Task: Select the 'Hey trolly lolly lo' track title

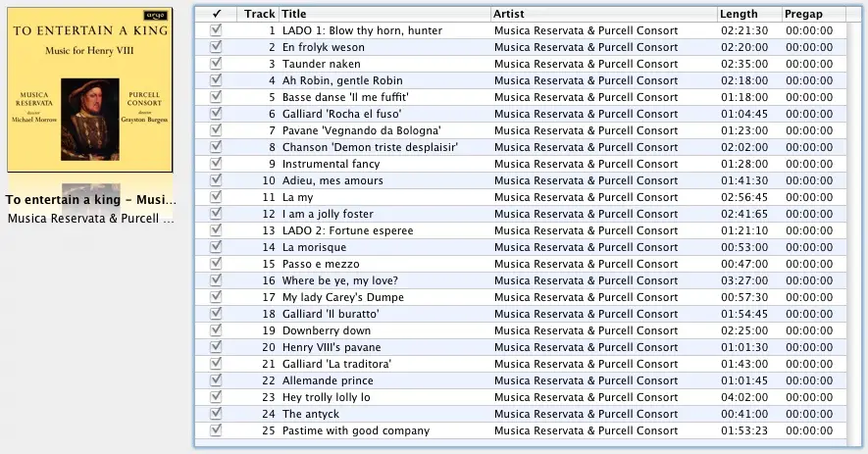Action: coord(326,397)
